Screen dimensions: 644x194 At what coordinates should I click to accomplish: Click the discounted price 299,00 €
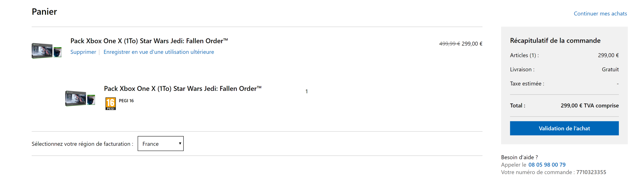coord(472,44)
